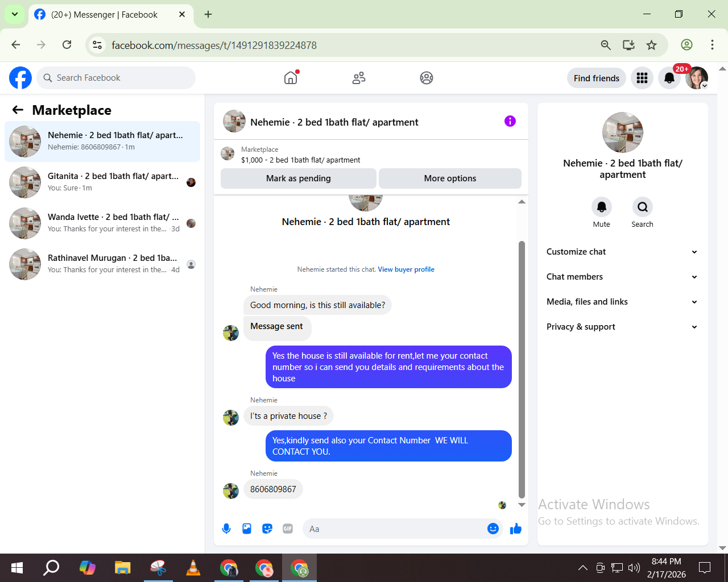
Task: Click Mark as pending button
Action: click(x=299, y=178)
